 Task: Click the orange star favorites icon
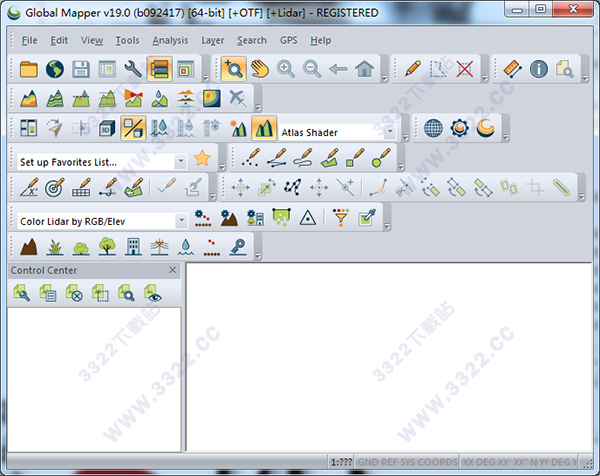point(202,158)
